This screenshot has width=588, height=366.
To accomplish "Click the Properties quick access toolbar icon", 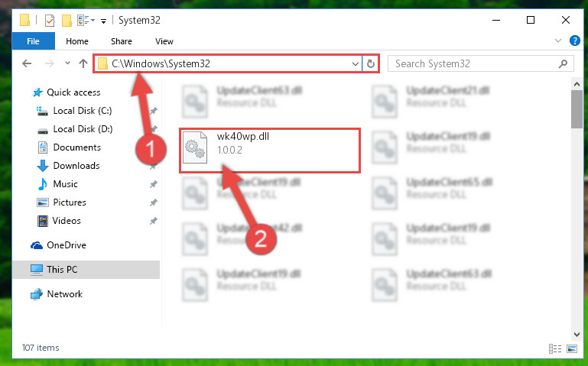I will pos(50,20).
